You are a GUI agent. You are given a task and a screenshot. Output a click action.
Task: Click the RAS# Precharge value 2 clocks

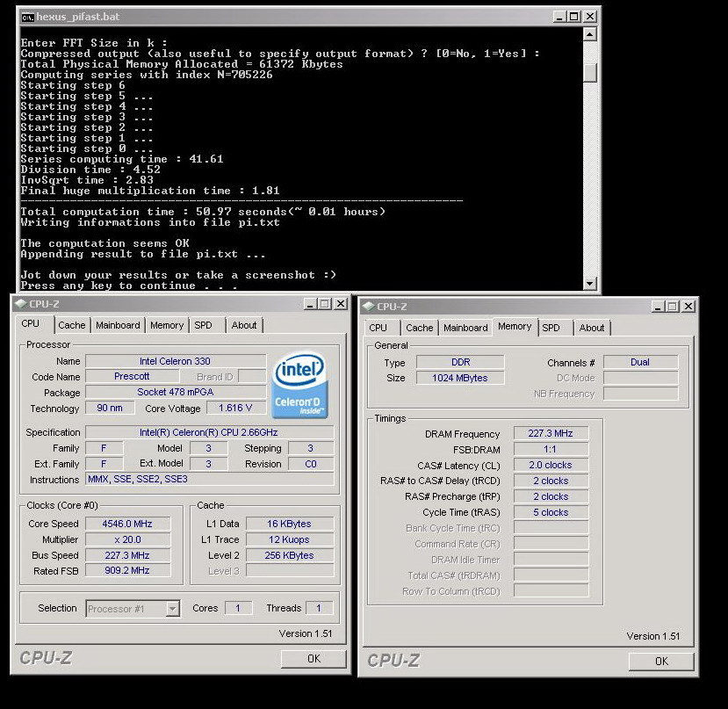tap(551, 496)
